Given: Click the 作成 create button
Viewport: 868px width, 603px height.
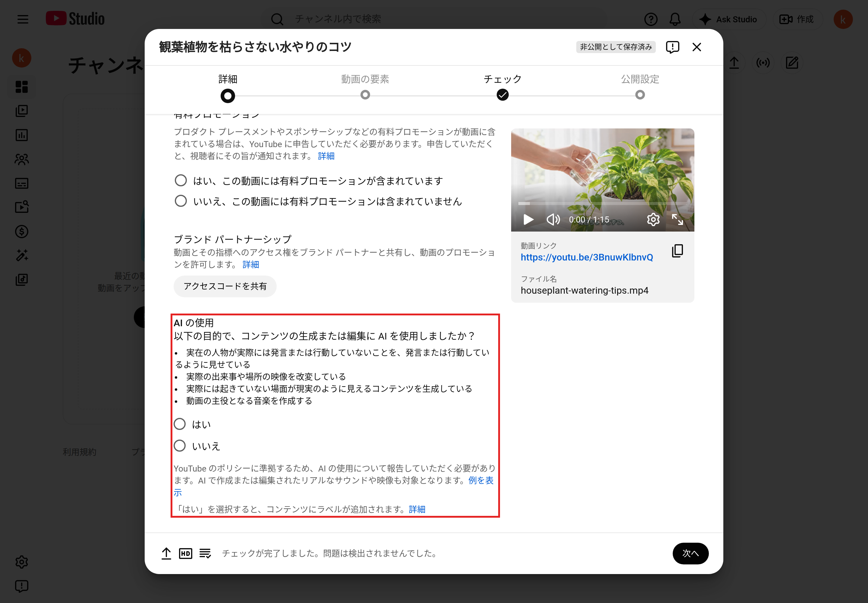Looking at the screenshot, I should [797, 19].
